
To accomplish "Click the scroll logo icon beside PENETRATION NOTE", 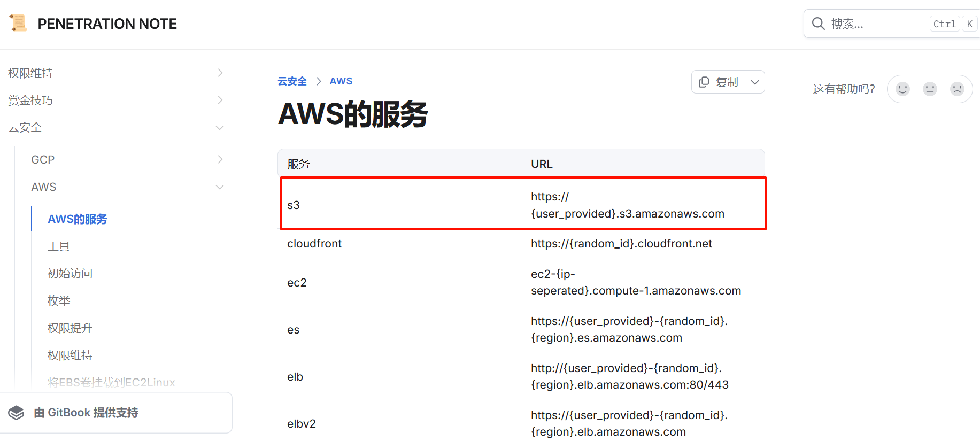I will 18,23.
